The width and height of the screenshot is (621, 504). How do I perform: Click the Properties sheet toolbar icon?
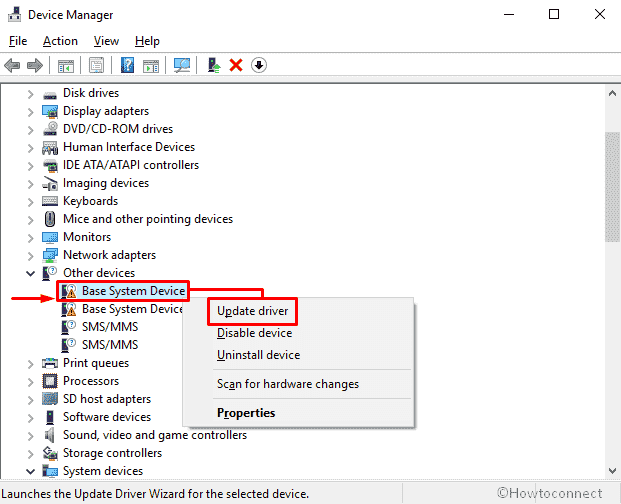[x=97, y=65]
